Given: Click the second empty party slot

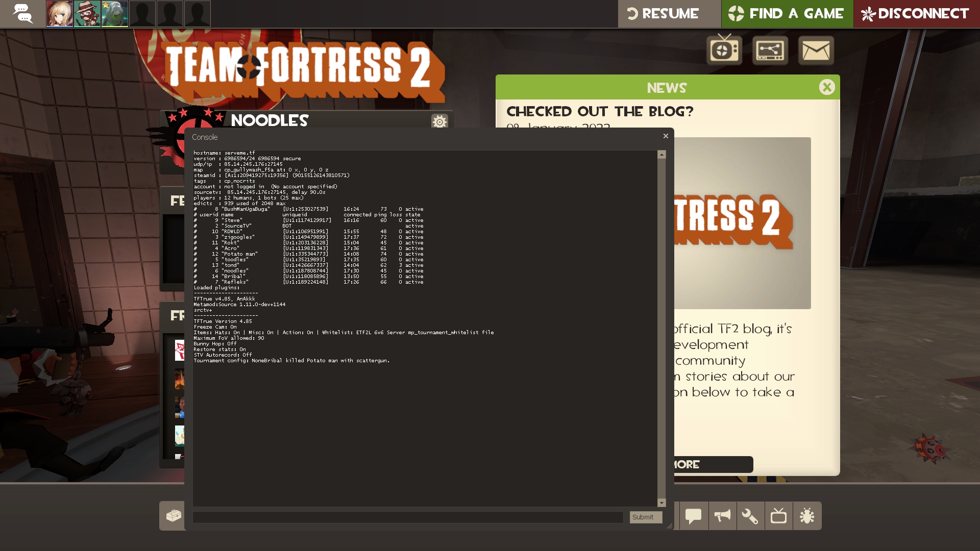Looking at the screenshot, I should coord(170,14).
